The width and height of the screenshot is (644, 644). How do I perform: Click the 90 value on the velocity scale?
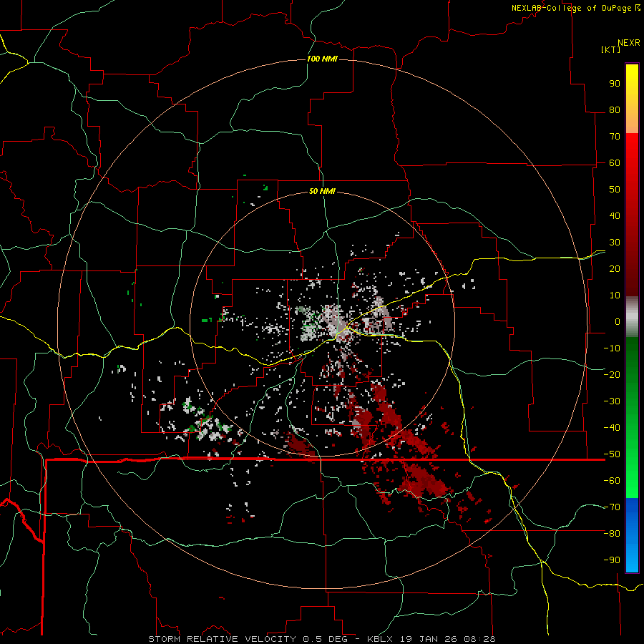coord(615,84)
